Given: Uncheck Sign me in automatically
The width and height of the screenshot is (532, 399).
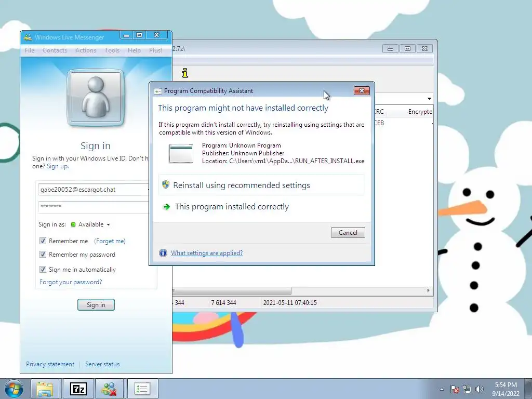Looking at the screenshot, I should [x=43, y=270].
